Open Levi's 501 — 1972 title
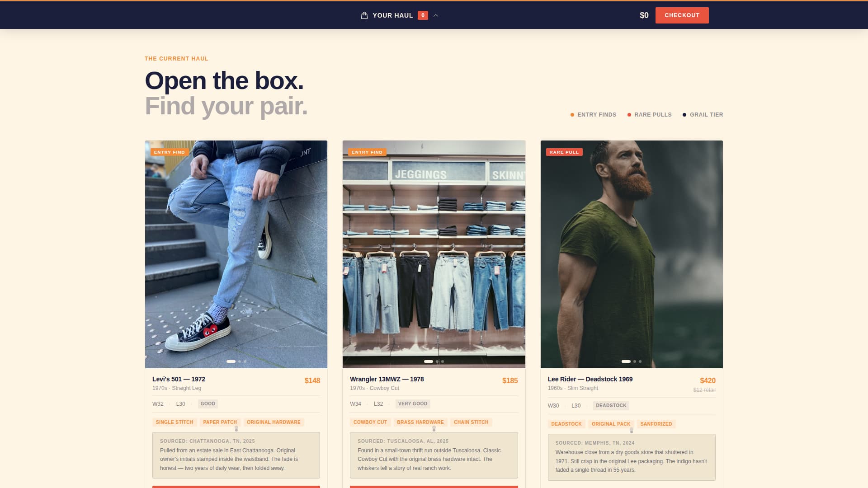868x488 pixels. click(179, 379)
